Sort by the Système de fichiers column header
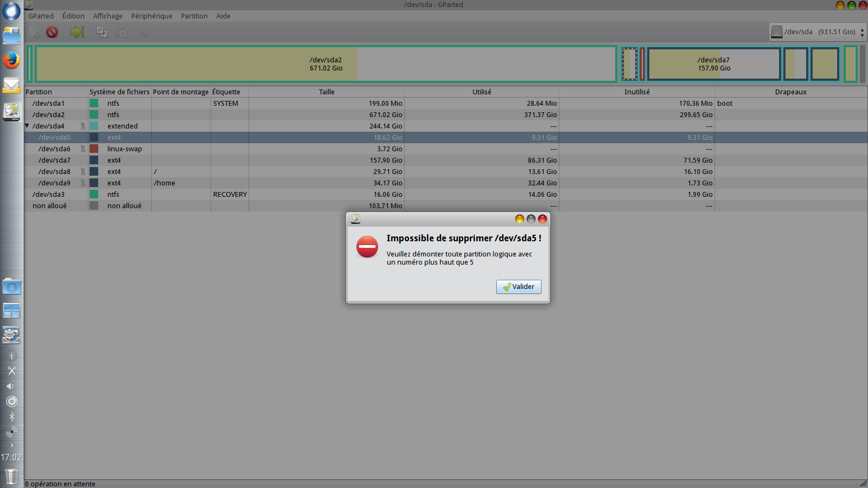This screenshot has width=868, height=488. coord(120,92)
